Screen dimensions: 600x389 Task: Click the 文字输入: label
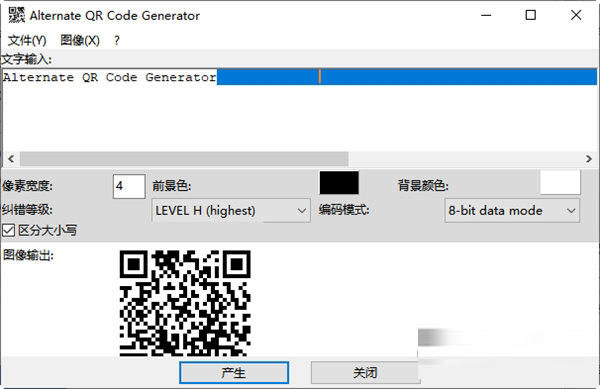26,60
